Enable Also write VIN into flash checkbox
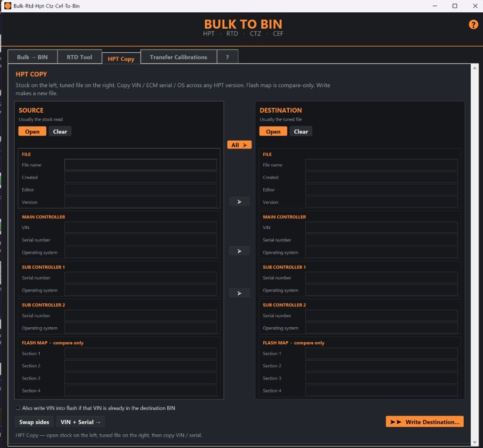 point(18,407)
